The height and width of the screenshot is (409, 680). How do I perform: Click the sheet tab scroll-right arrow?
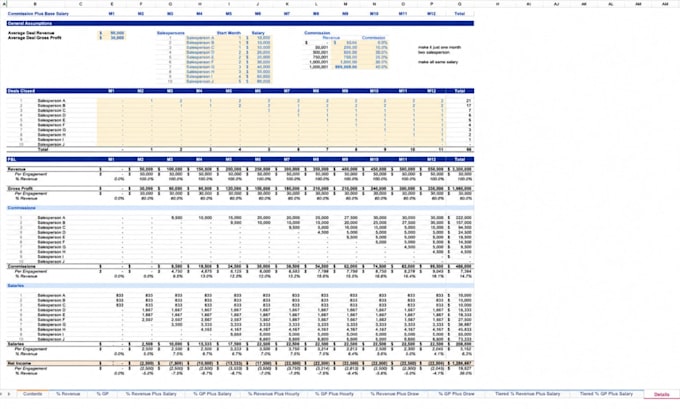point(10,394)
